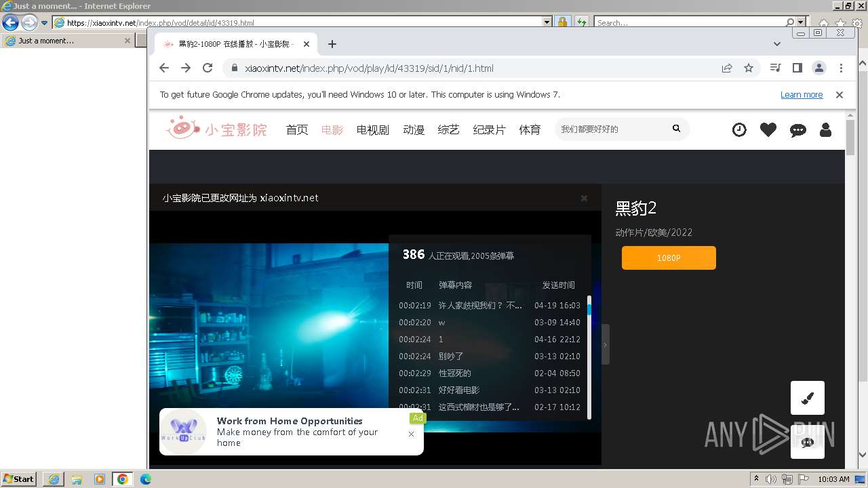
Task: Open the volume control in system tray
Action: coord(772,479)
